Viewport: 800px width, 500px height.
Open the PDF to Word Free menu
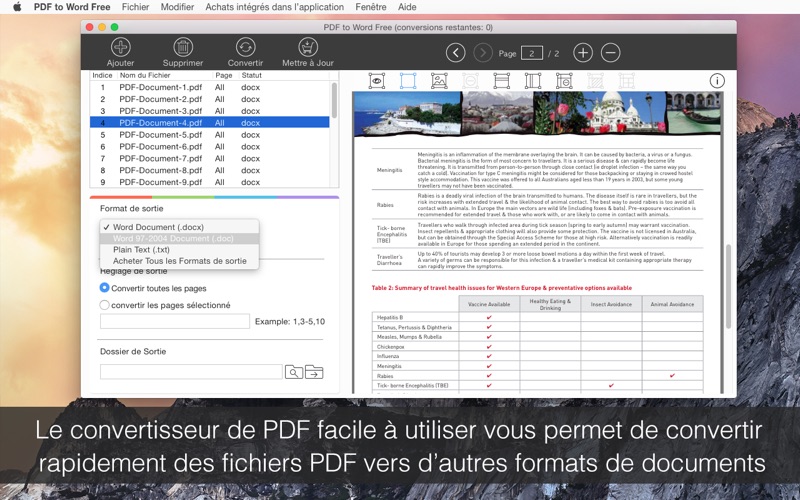click(x=72, y=7)
